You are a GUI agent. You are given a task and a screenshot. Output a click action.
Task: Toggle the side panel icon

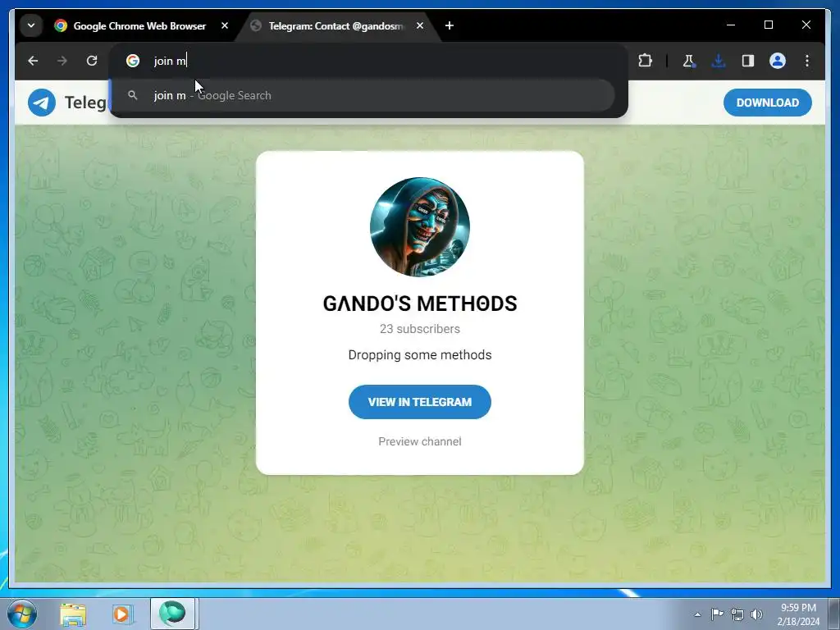click(x=748, y=61)
